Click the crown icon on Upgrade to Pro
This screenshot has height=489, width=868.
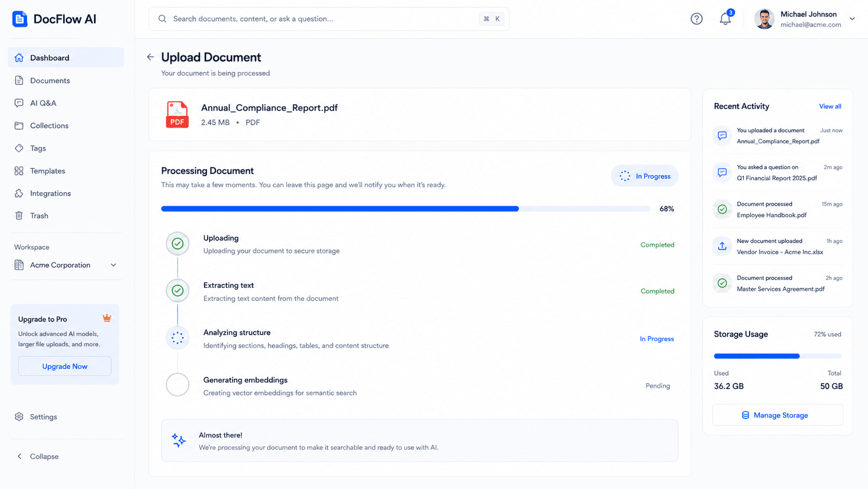coord(107,318)
